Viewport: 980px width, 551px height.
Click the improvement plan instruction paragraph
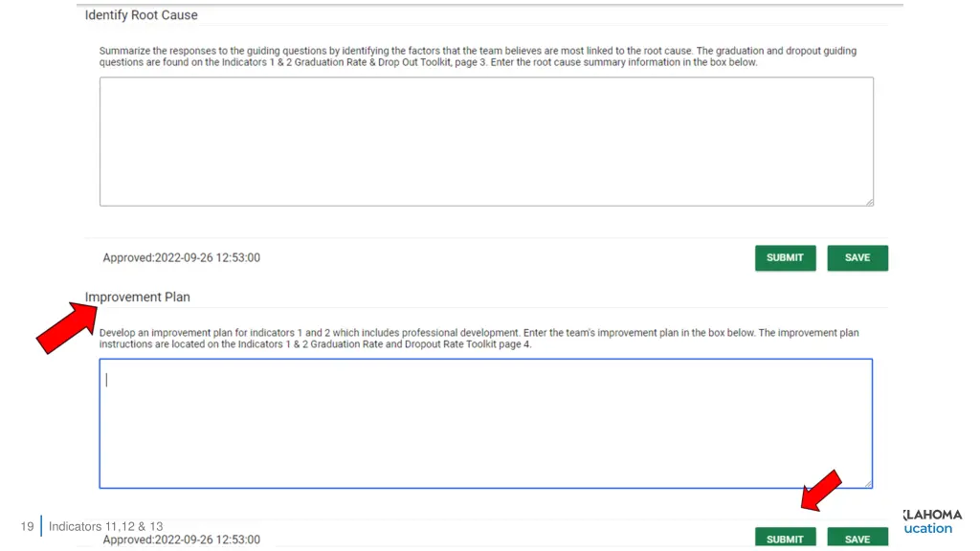479,338
